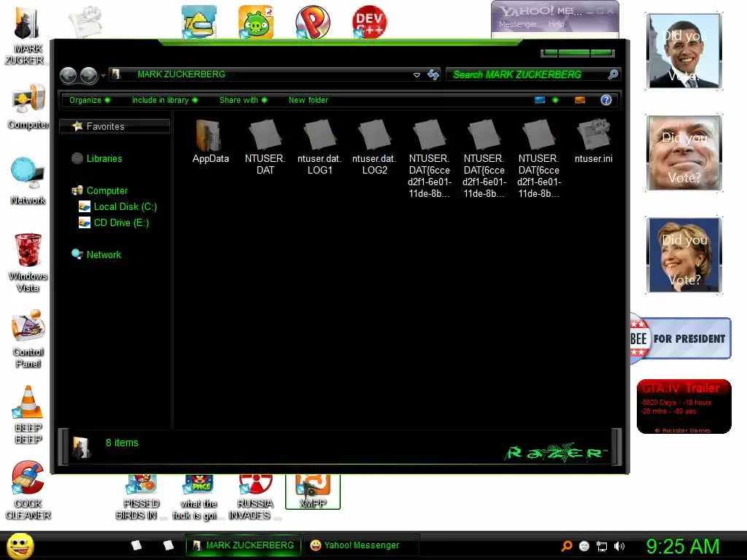Image resolution: width=747 pixels, height=560 pixels.
Task: Select Network in the navigation pane
Action: [x=96, y=254]
